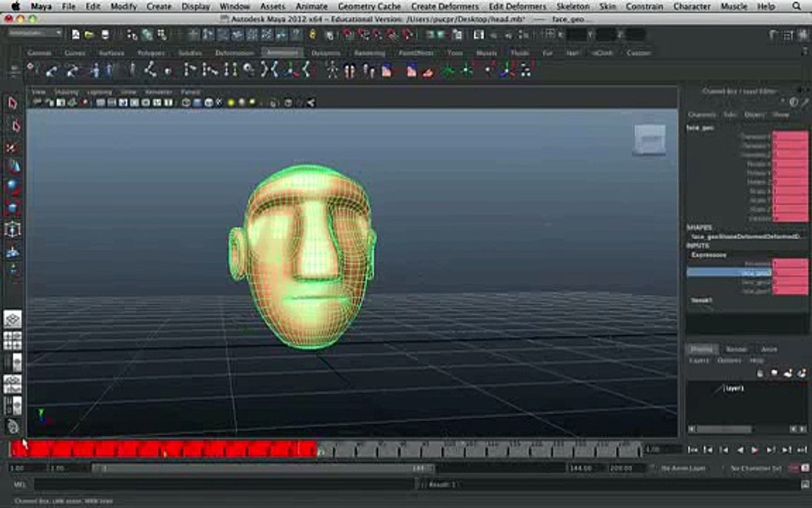
Task: Click the Translate X value field
Action: 790,136
